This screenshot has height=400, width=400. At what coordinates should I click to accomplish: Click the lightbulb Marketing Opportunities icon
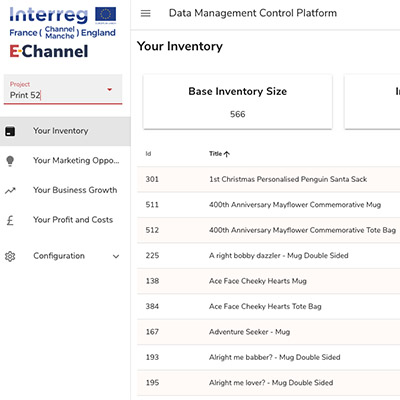10,161
